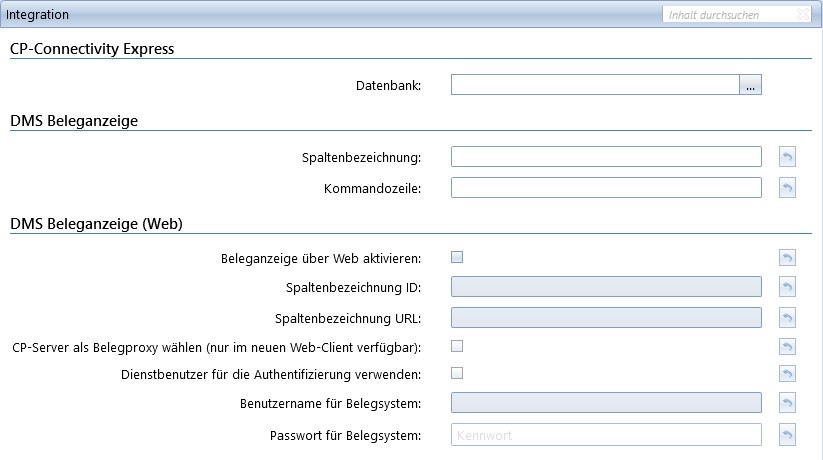Reset the Kommandozeile field with its undo icon
This screenshot has width=823, height=460.
click(787, 187)
